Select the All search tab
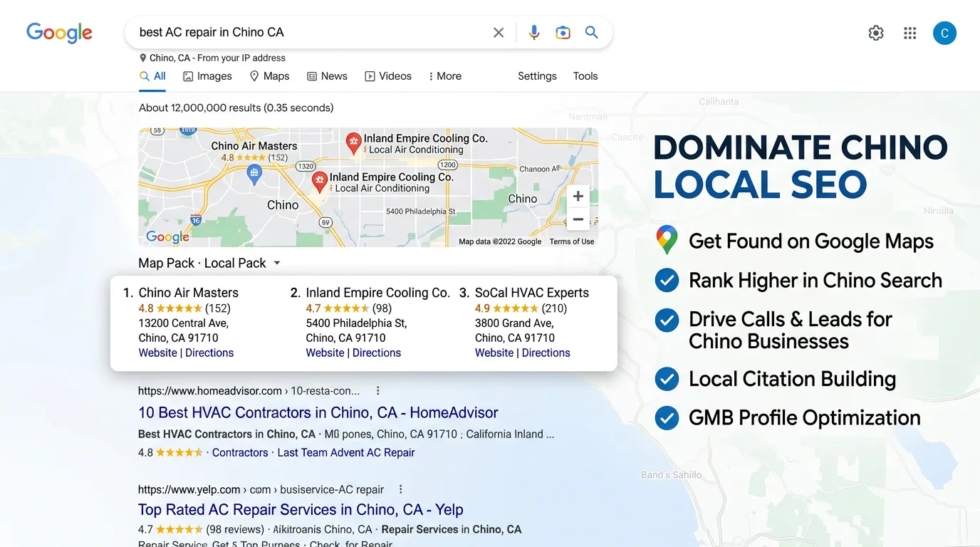 [x=152, y=76]
